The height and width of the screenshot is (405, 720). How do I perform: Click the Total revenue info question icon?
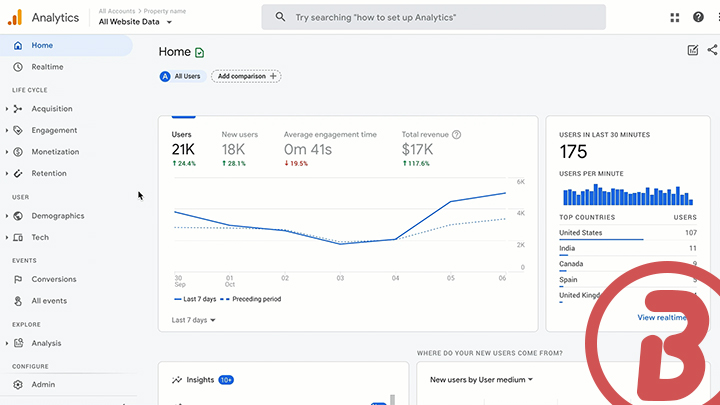[456, 135]
